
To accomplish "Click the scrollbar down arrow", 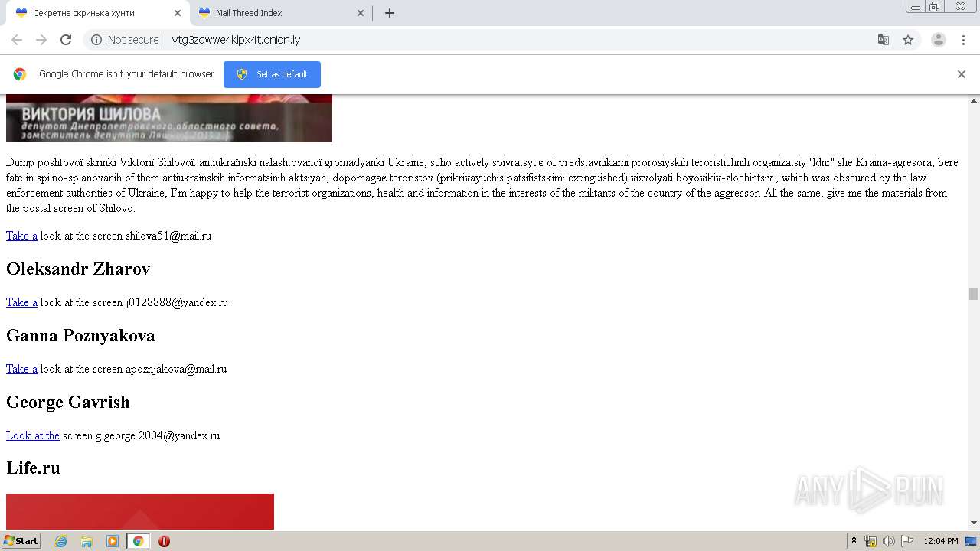I will coord(974,523).
